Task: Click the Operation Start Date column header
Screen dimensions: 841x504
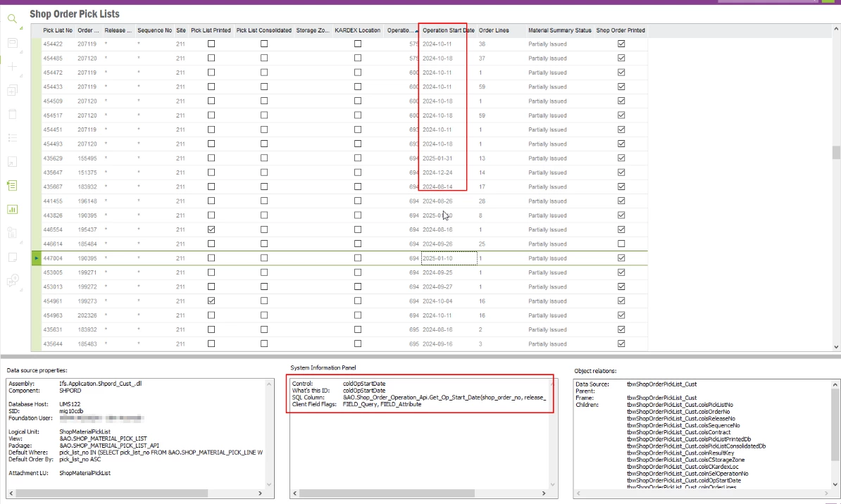Action: tap(449, 30)
